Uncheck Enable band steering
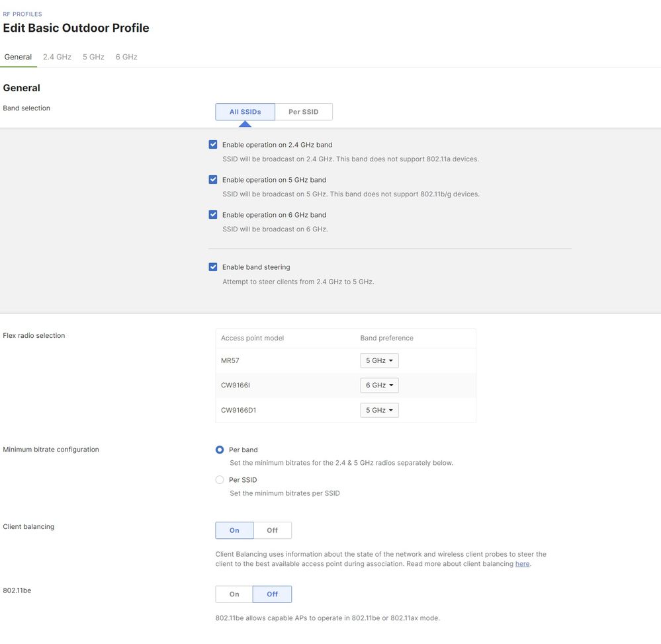Image resolution: width=661 pixels, height=644 pixels. click(213, 267)
